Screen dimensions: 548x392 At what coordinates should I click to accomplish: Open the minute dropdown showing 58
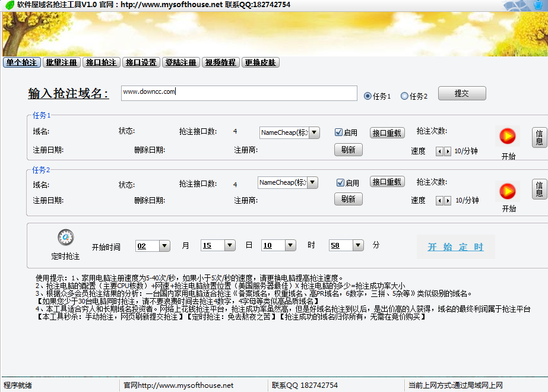(358, 245)
